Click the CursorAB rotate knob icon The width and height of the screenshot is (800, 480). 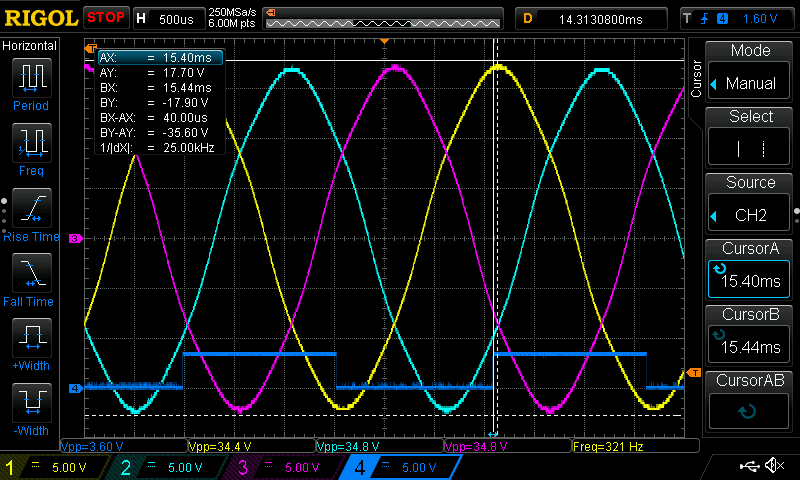click(x=747, y=411)
